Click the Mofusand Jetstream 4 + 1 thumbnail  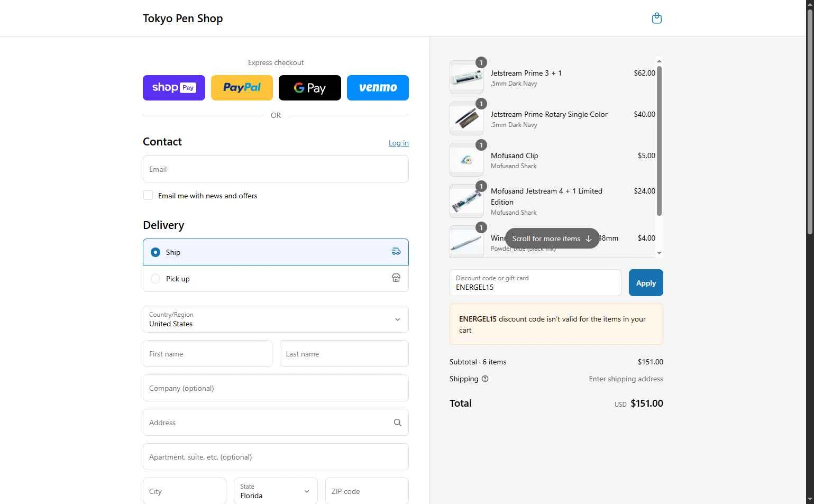pyautogui.click(x=467, y=201)
